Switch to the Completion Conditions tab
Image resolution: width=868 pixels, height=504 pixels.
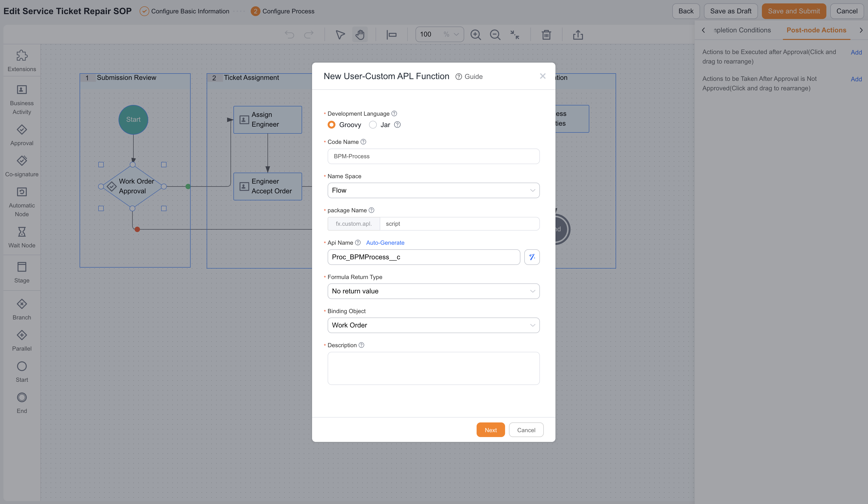[742, 30]
